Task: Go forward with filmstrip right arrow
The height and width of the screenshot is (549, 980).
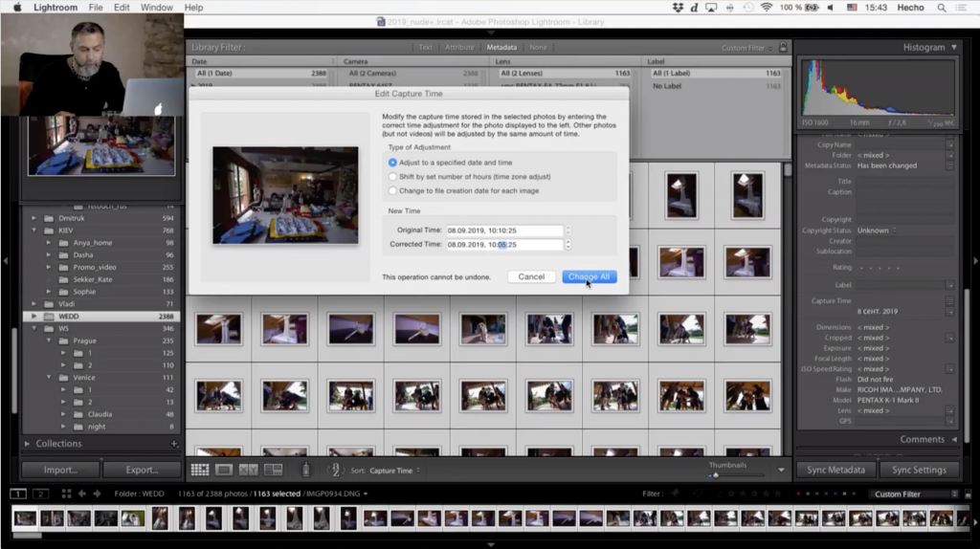Action: pos(97,494)
